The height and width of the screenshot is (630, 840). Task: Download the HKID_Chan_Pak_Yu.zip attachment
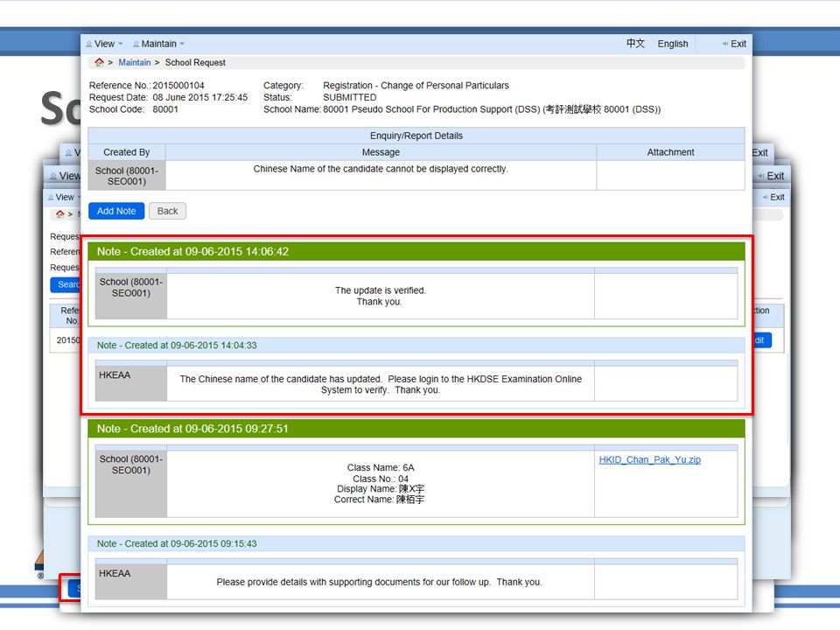(649, 459)
